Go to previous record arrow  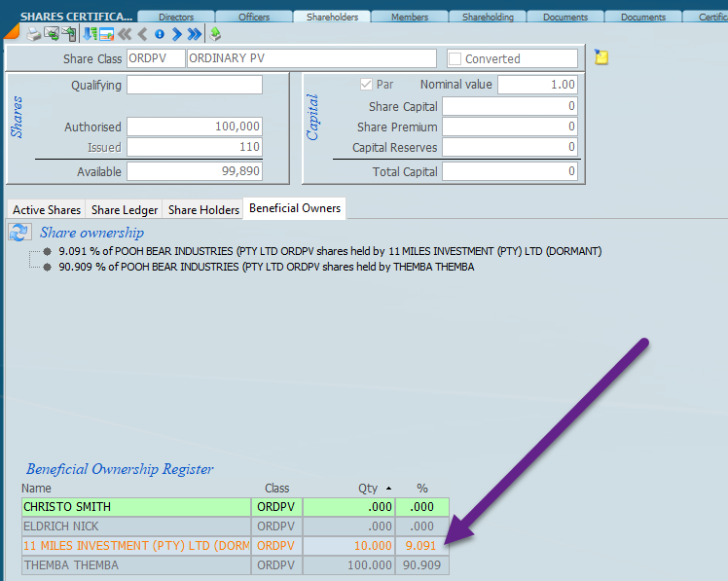pyautogui.click(x=142, y=34)
